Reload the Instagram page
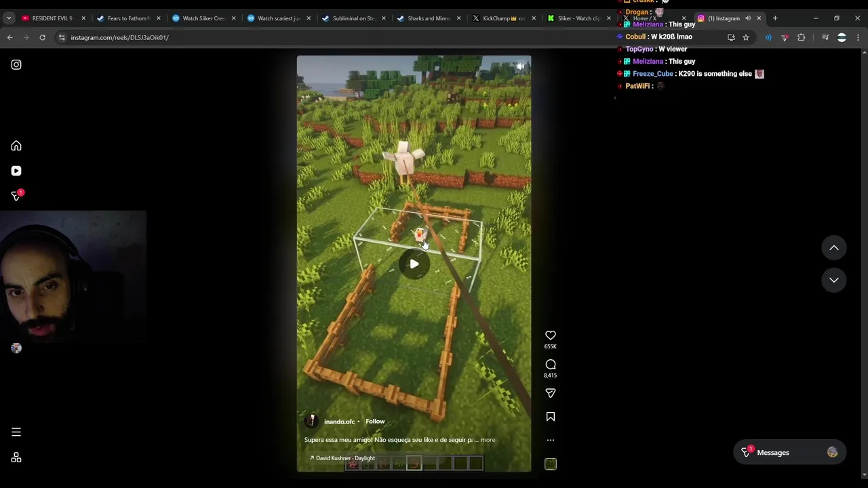This screenshot has height=488, width=868. [42, 37]
